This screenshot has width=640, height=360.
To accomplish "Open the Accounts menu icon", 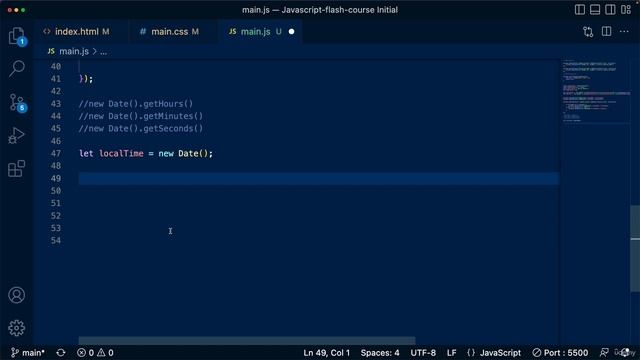I will pos(17,295).
